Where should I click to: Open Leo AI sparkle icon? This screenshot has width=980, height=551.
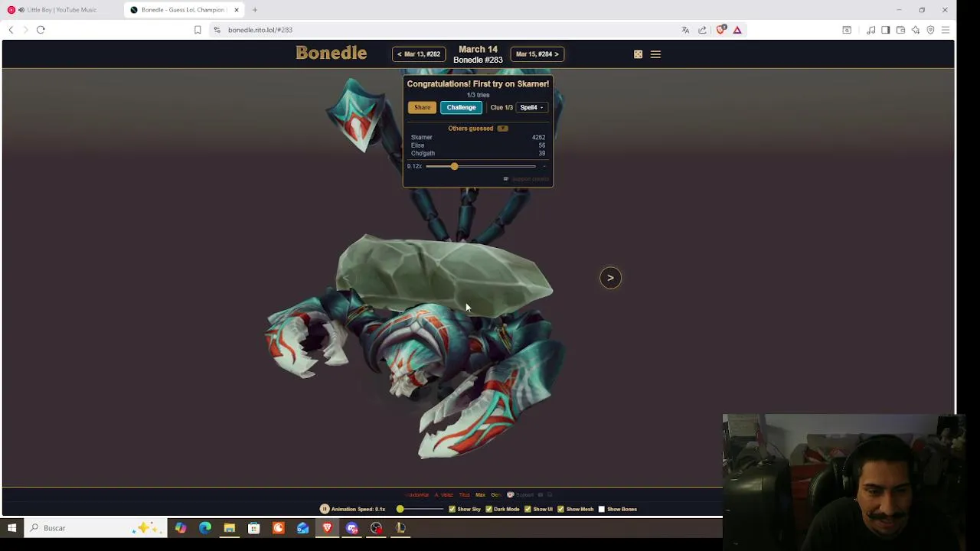point(916,30)
